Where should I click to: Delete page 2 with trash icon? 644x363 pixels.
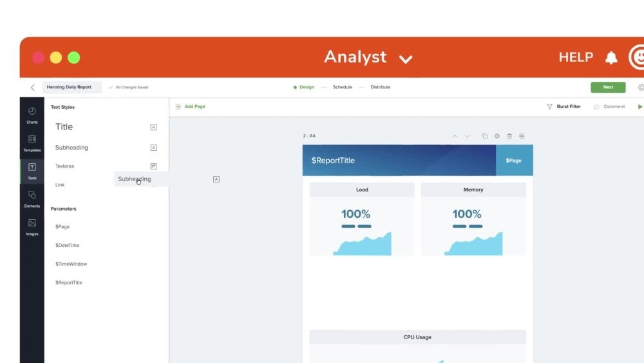[x=509, y=136]
